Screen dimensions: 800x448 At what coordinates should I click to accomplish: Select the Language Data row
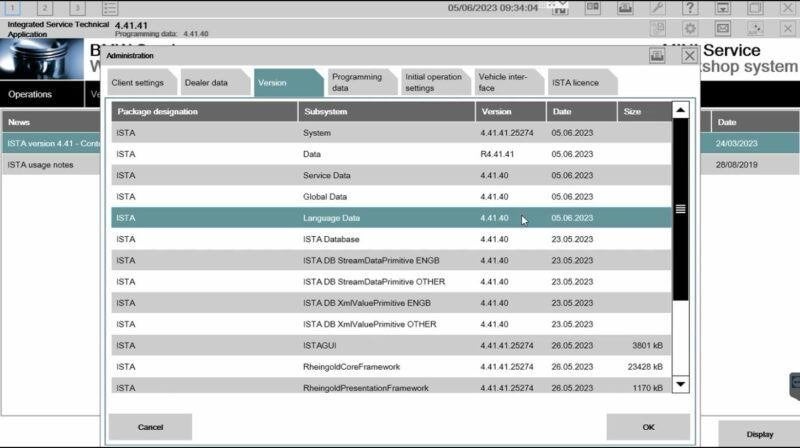click(391, 218)
